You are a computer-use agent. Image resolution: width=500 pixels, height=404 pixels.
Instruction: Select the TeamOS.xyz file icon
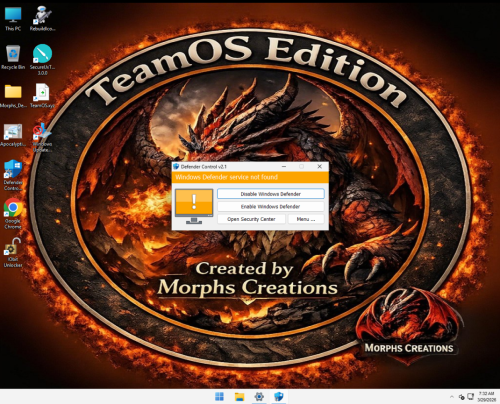(42, 96)
